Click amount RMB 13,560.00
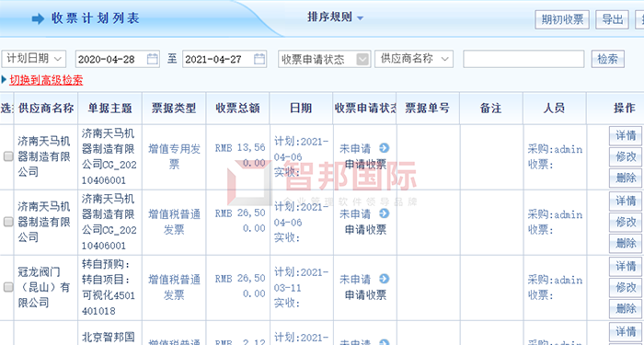Screen dimensions: 644x345 point(240,155)
